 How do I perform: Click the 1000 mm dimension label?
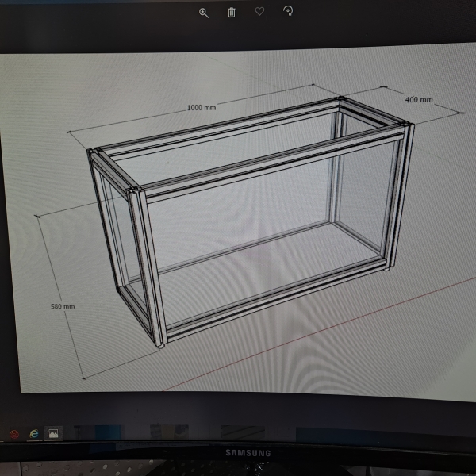point(202,108)
